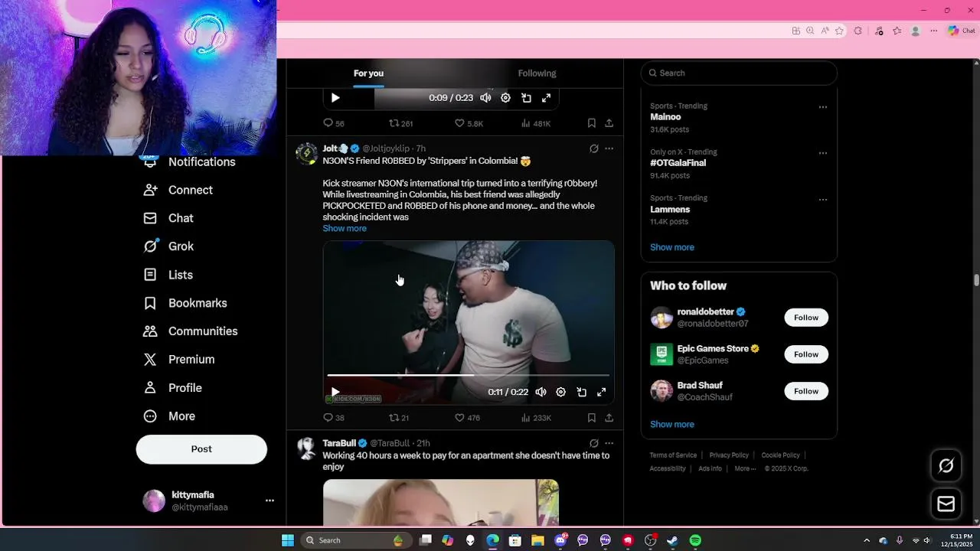Viewport: 980px width, 551px height.
Task: Repost the Jolt post showing 21 reposts
Action: (399, 418)
